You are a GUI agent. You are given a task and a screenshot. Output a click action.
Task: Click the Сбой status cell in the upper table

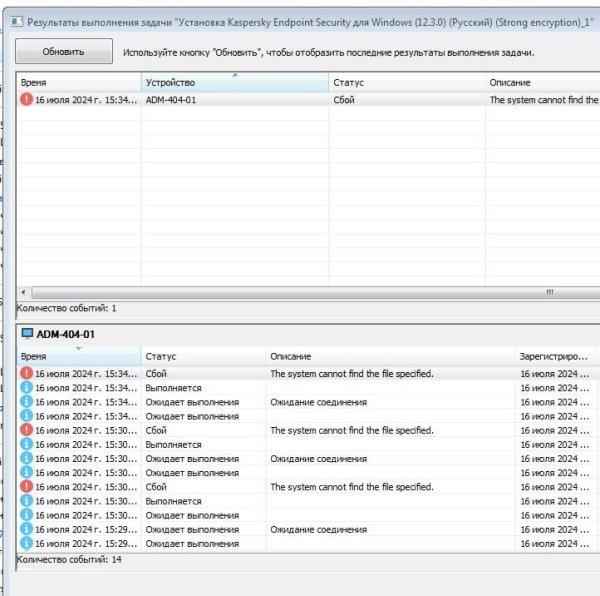pos(344,100)
